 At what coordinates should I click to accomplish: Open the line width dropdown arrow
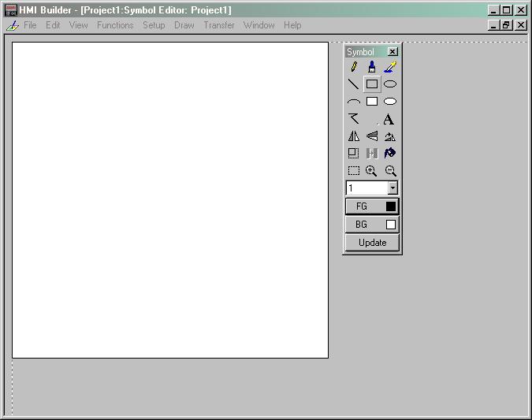tap(392, 188)
